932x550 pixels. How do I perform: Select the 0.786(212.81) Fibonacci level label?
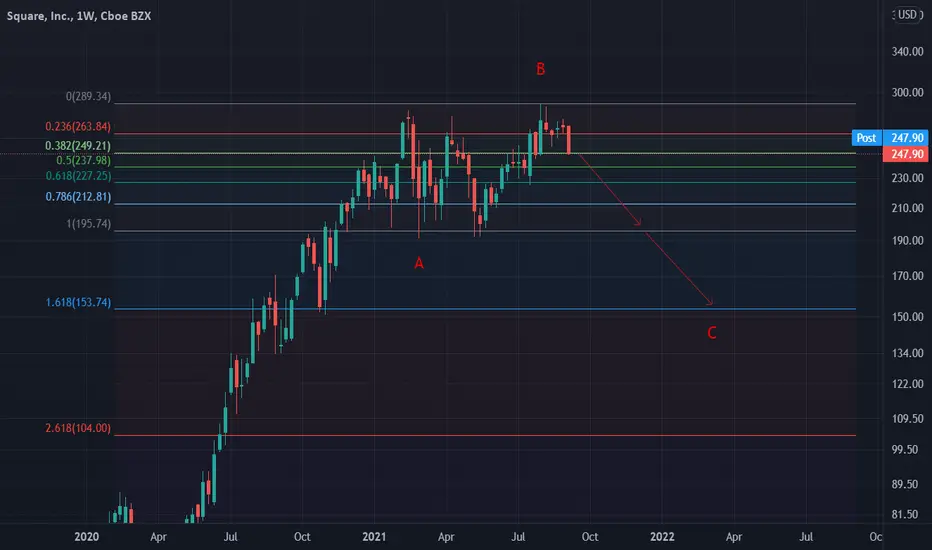(x=78, y=197)
